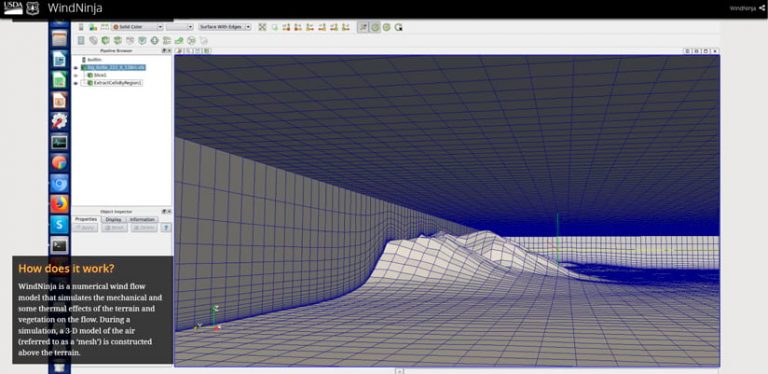768x374 pixels.
Task: Select the Slice1 item in Pipeline Browser
Action: click(100, 75)
